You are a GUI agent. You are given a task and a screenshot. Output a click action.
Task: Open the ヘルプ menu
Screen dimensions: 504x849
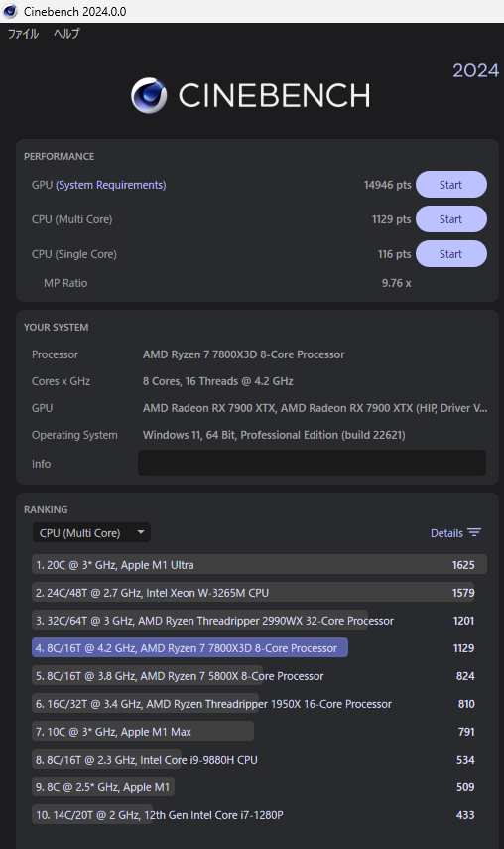coord(66,34)
